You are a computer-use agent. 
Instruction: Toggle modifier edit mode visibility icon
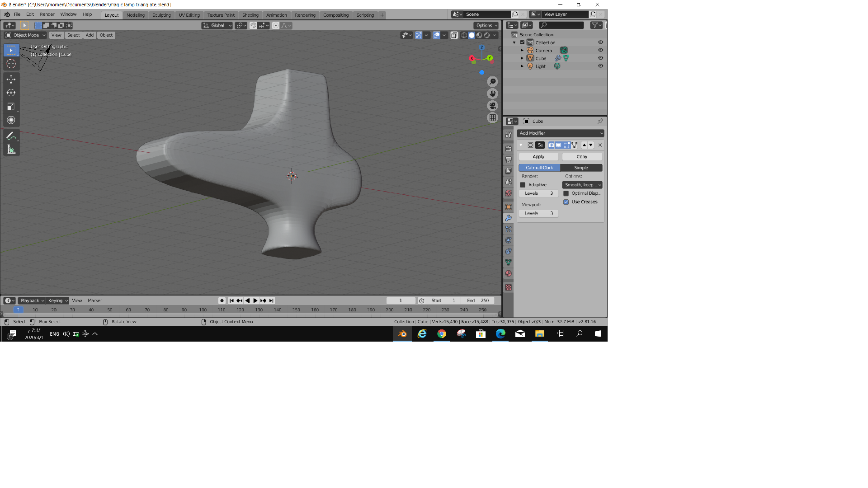pyautogui.click(x=566, y=145)
